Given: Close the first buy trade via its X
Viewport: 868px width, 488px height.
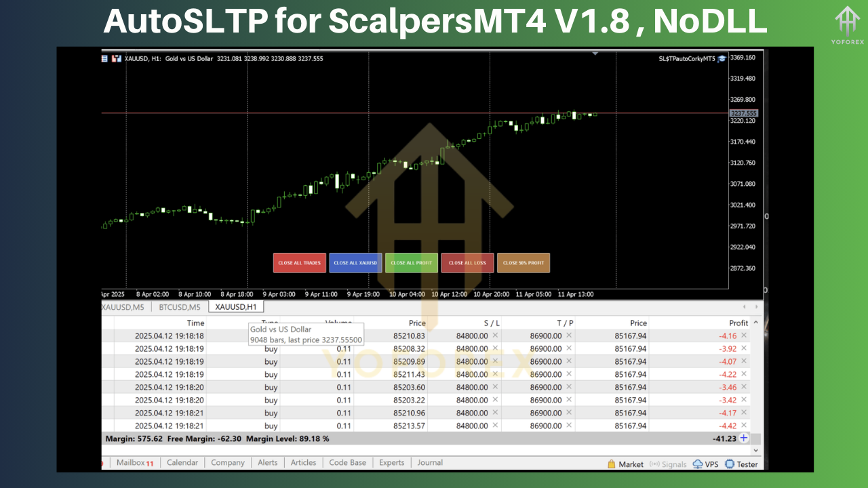Looking at the screenshot, I should [x=743, y=335].
